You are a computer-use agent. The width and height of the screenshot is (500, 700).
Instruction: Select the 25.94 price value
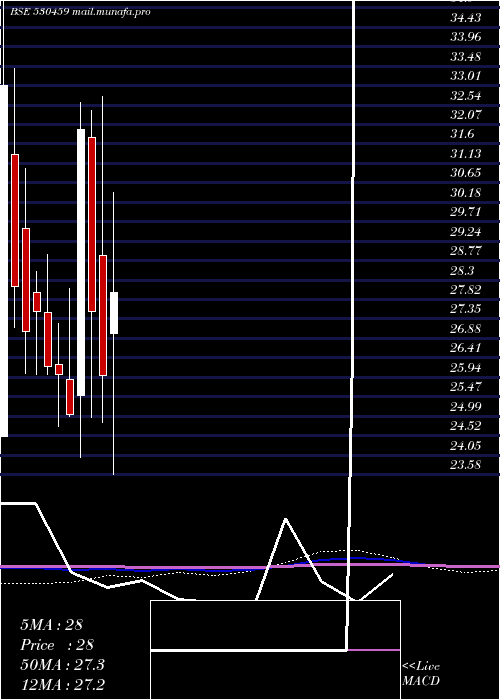pos(466,368)
